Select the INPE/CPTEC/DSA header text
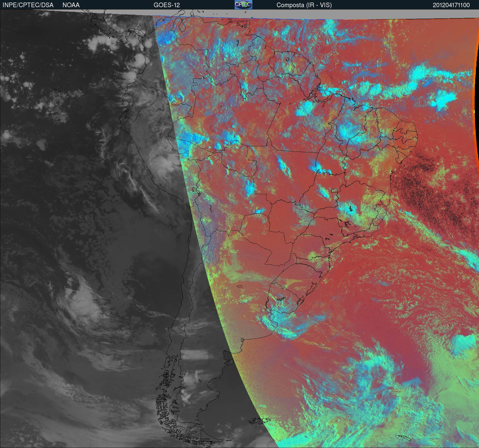479x448 pixels. click(x=28, y=5)
